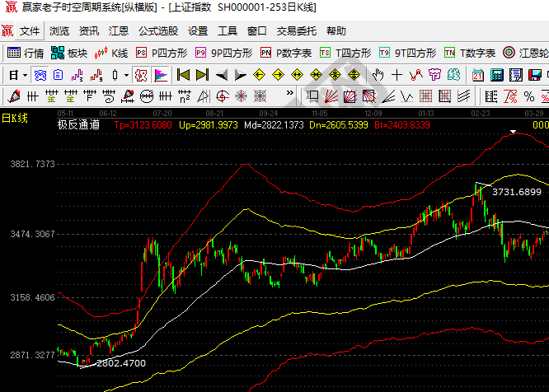Screen dimensions: 549x392
Task: Open the 板块 sector view
Action: coord(68,53)
